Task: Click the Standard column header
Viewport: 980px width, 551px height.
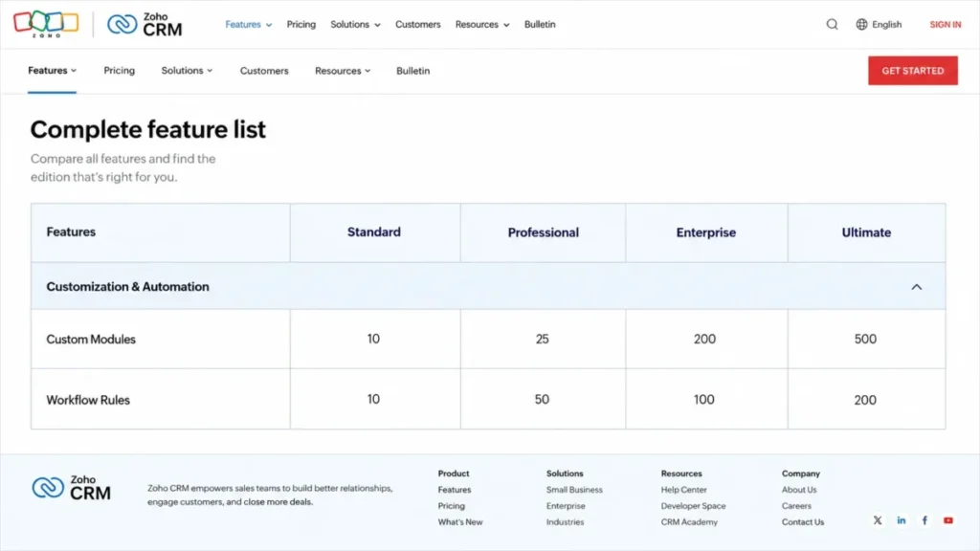Action: click(374, 231)
